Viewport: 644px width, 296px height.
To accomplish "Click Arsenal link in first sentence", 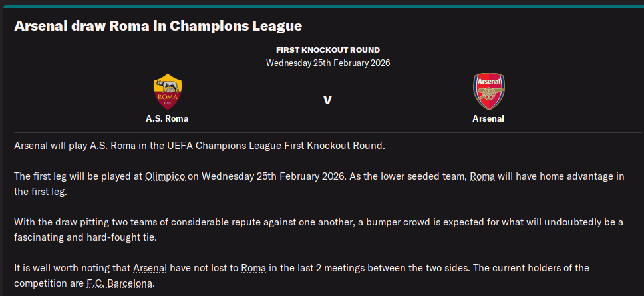I will 31,146.
